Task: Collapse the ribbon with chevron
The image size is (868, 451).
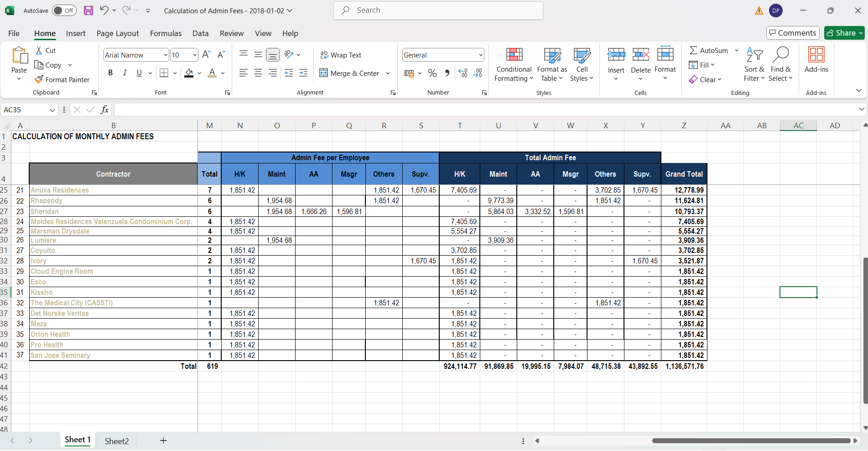Action: [x=858, y=90]
